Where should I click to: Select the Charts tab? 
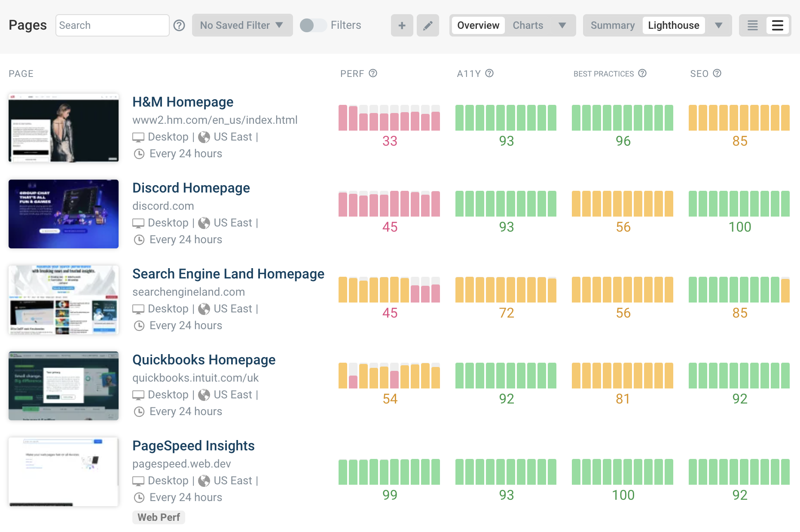[528, 25]
